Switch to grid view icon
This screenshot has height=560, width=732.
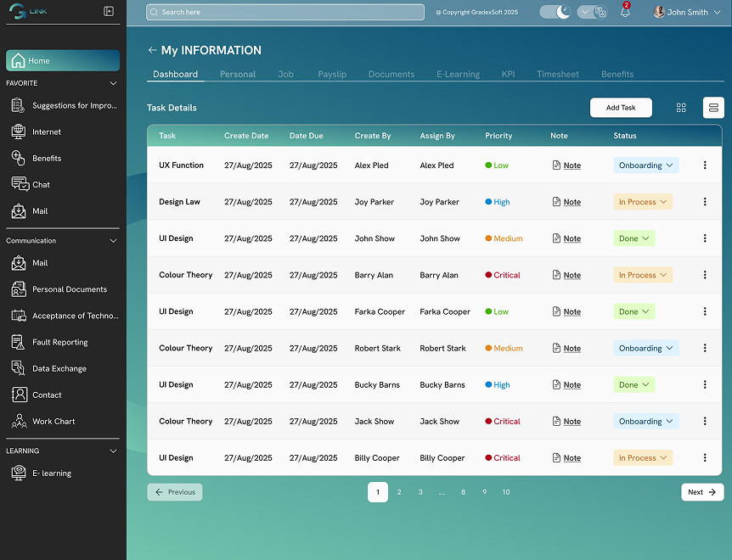point(681,108)
